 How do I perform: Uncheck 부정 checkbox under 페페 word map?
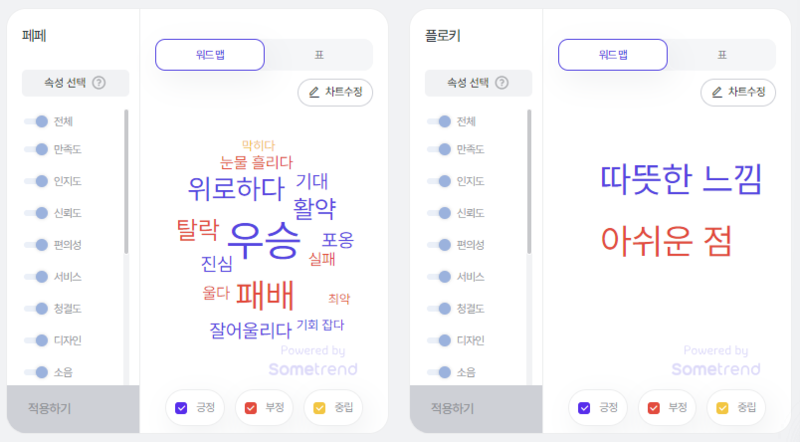click(251, 408)
